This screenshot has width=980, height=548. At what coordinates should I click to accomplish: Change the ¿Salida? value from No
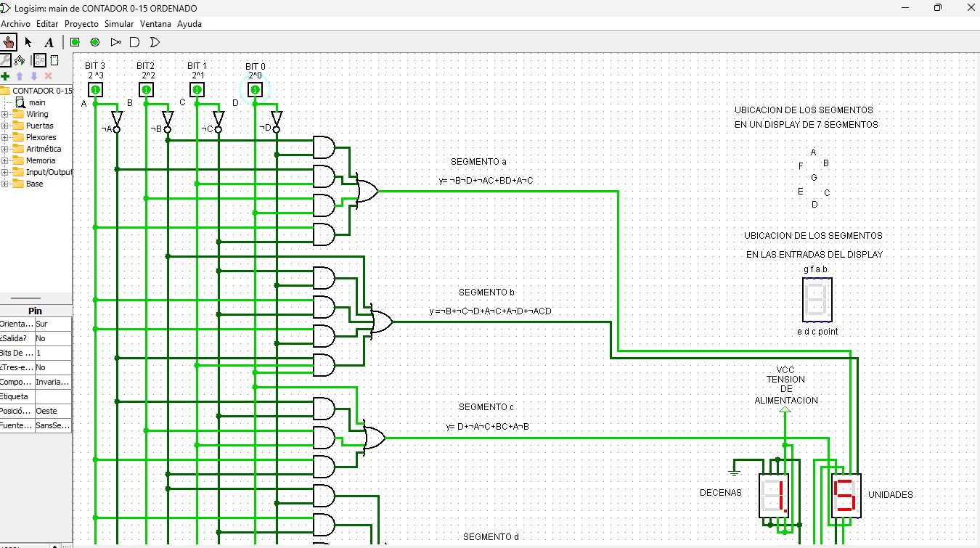[x=52, y=338]
